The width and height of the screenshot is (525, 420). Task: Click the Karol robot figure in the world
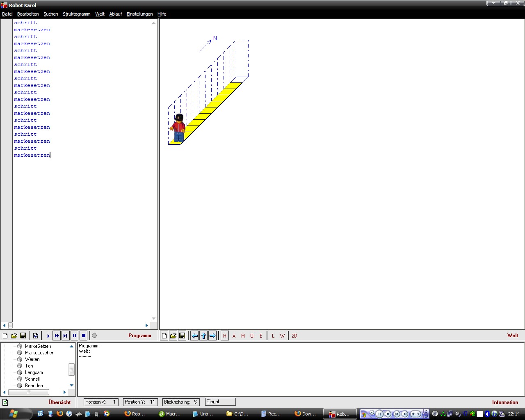[x=178, y=128]
